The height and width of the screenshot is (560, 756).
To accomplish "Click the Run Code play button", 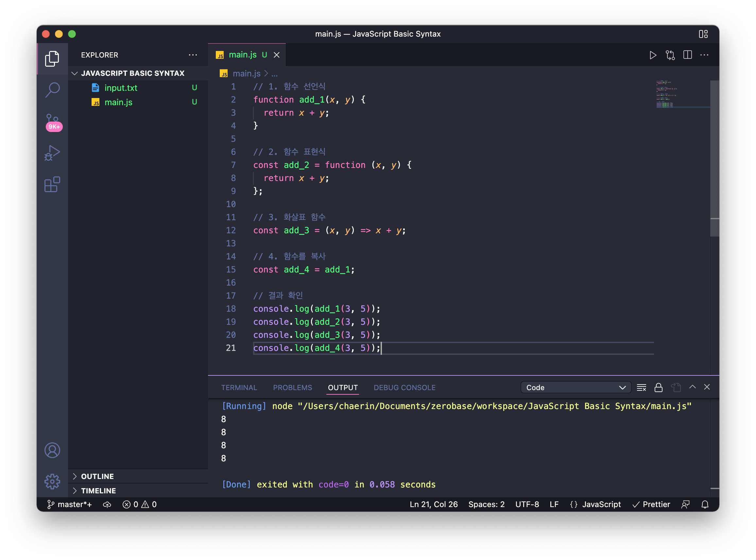I will [x=653, y=55].
